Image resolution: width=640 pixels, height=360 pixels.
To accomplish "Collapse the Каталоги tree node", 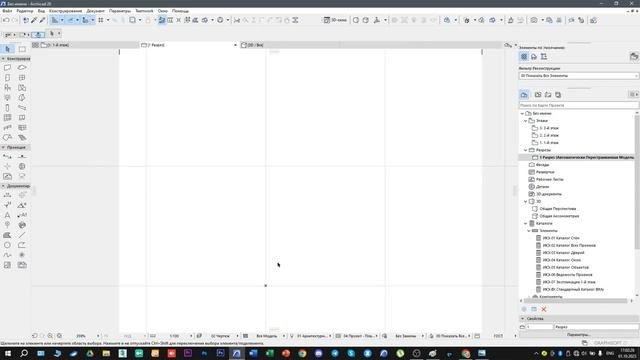I will (526, 224).
